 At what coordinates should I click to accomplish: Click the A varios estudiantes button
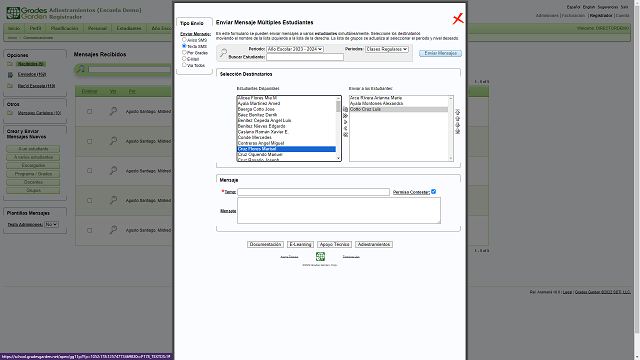33,157
